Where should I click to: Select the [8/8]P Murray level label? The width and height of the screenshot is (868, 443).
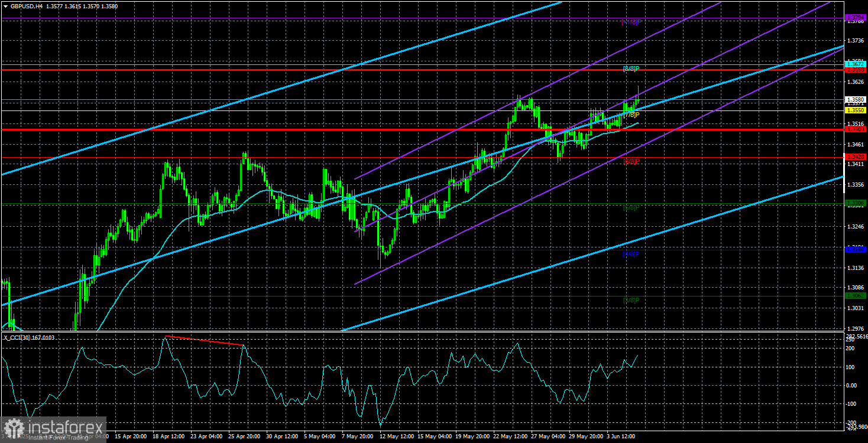631,69
